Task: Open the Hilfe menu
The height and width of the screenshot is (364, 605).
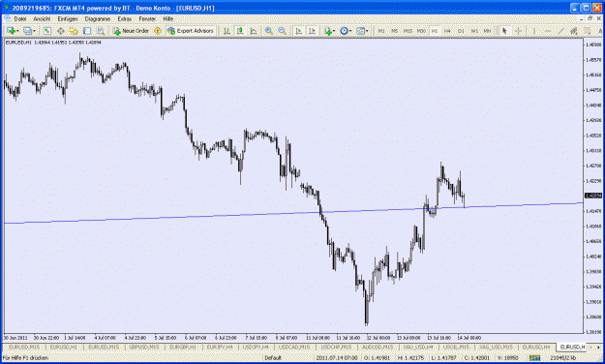Action: click(x=167, y=18)
